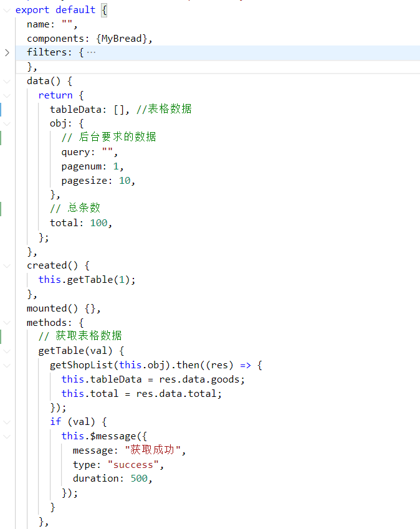Viewport: 420px width, 529px height.
Task: Fold the data() function
Action: point(7,81)
